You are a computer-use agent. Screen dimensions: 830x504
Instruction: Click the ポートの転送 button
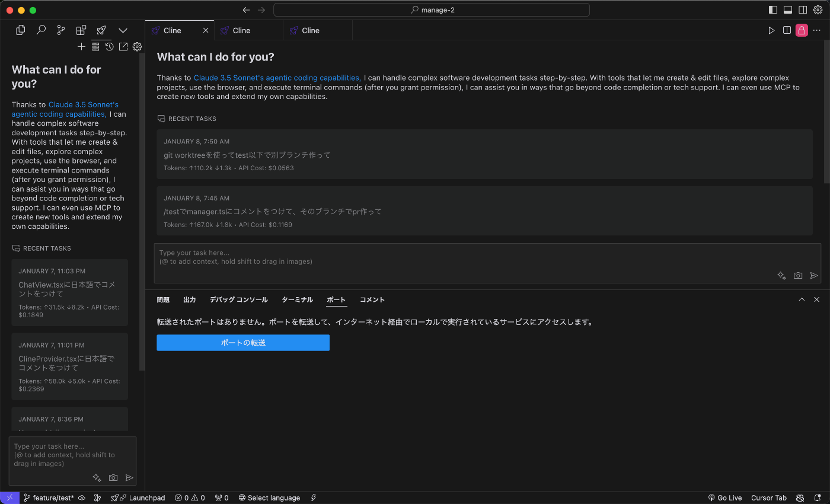tap(242, 343)
